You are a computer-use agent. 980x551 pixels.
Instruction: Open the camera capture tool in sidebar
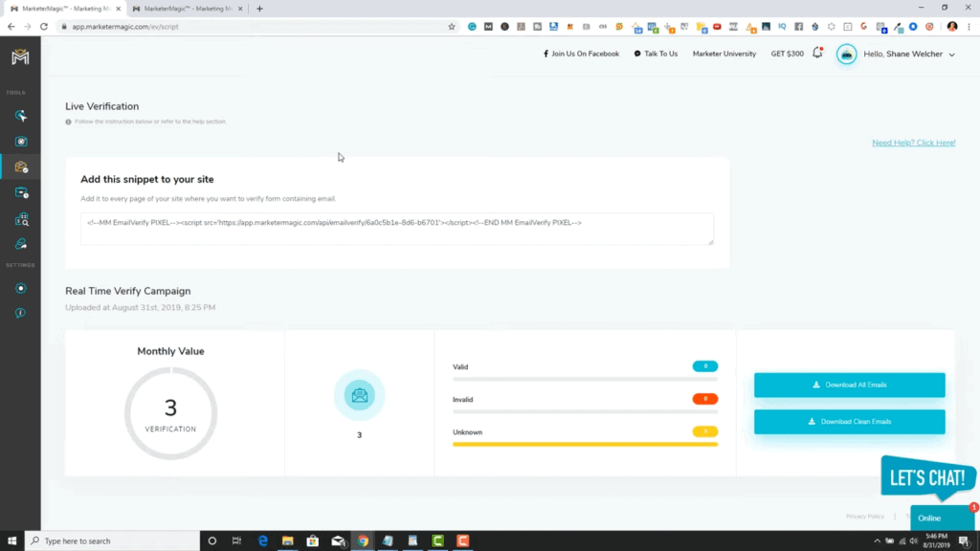tap(21, 142)
